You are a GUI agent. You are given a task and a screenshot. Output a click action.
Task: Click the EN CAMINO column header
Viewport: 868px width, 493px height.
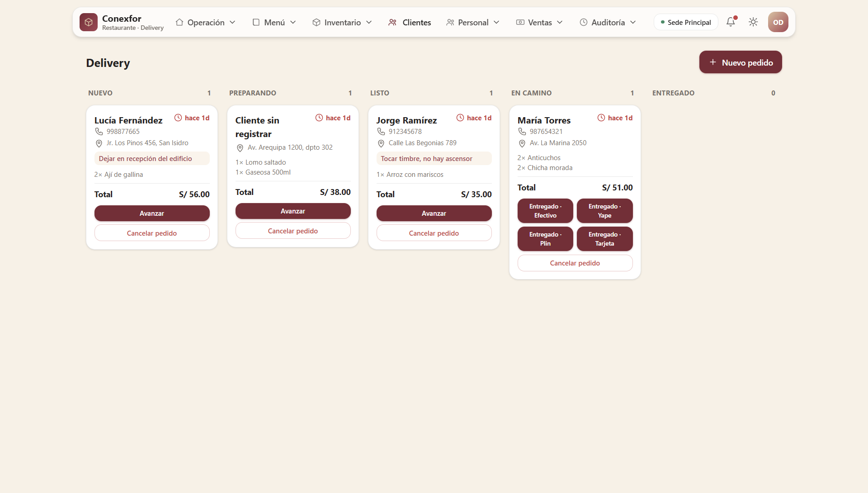531,93
